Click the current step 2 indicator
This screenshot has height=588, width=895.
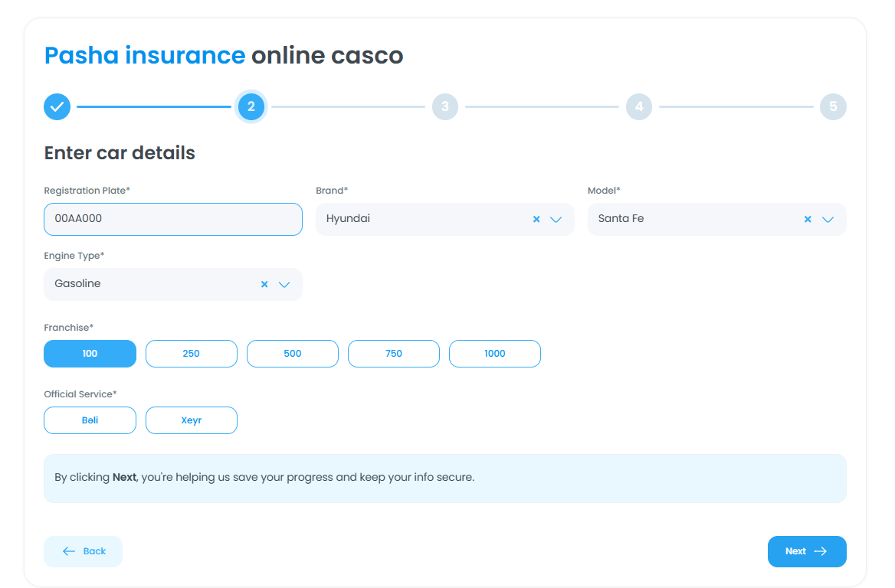(x=251, y=107)
